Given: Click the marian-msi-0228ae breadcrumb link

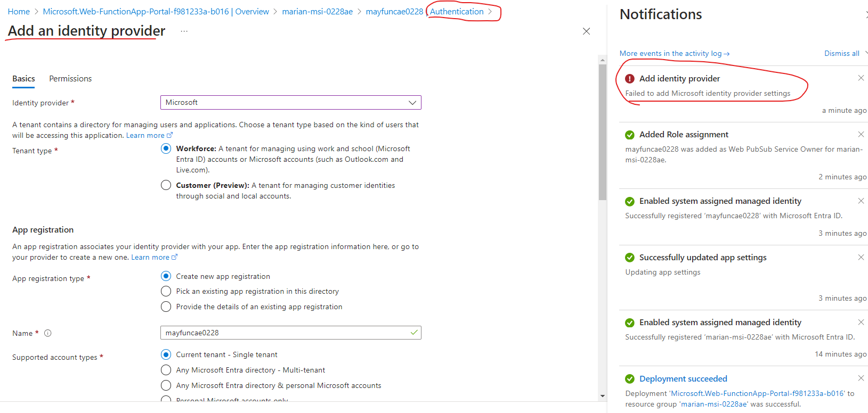Looking at the screenshot, I should pyautogui.click(x=317, y=11).
